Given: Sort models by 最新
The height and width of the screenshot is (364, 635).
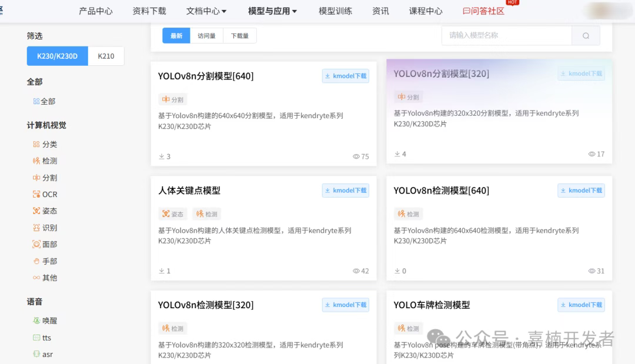Looking at the screenshot, I should (x=176, y=36).
